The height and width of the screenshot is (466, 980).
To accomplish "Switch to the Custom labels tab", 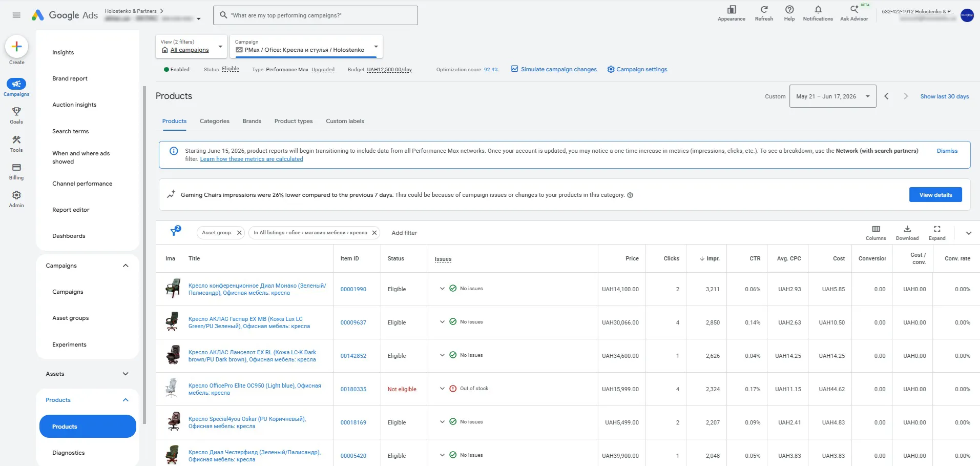I will point(345,121).
